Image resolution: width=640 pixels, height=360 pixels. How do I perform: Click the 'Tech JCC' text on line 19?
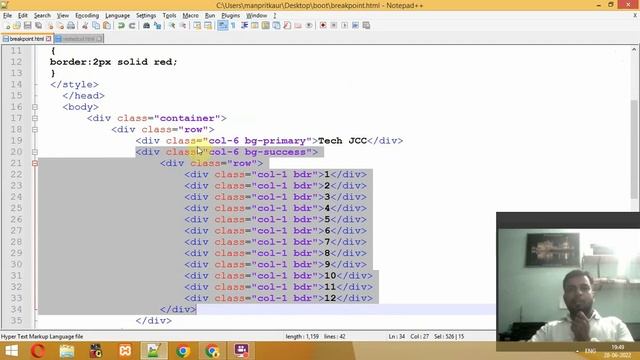pos(342,141)
